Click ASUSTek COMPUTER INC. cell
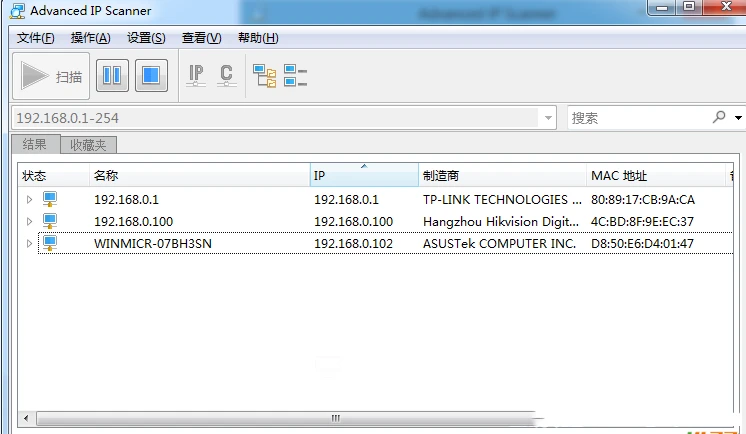 [499, 244]
